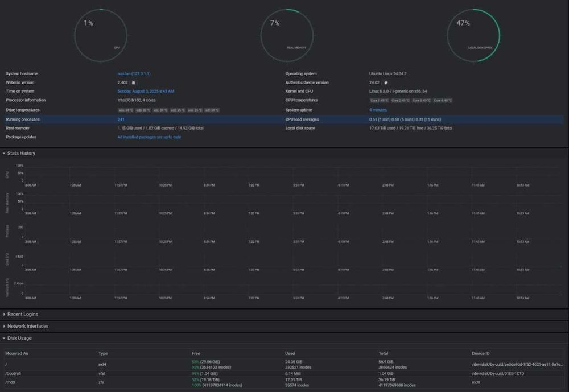This screenshot has height=392, width=569.
Task: Click the Local Disk Space 47% gauge
Action: click(473, 35)
